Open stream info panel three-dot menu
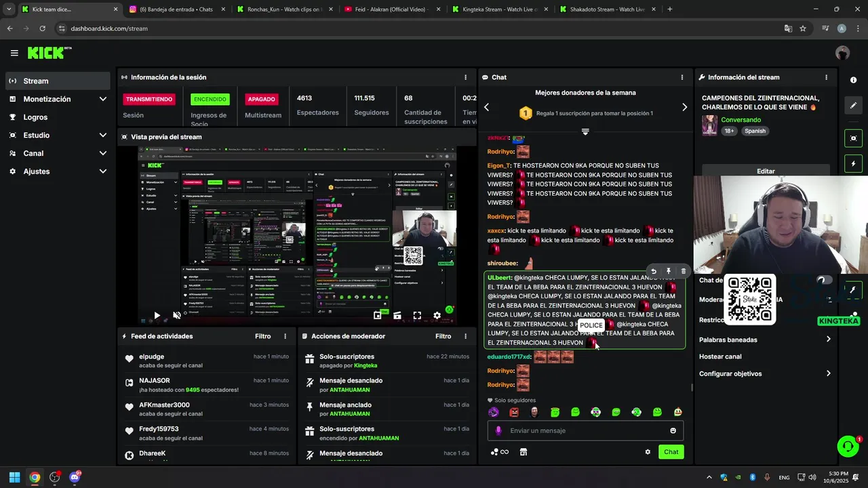Viewport: 868px width, 488px height. [x=826, y=77]
